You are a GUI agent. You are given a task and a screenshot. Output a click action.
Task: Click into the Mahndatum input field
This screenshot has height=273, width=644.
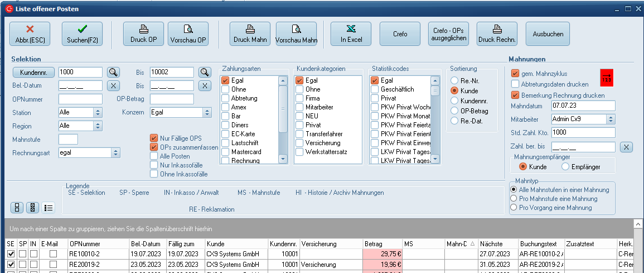[x=582, y=106]
